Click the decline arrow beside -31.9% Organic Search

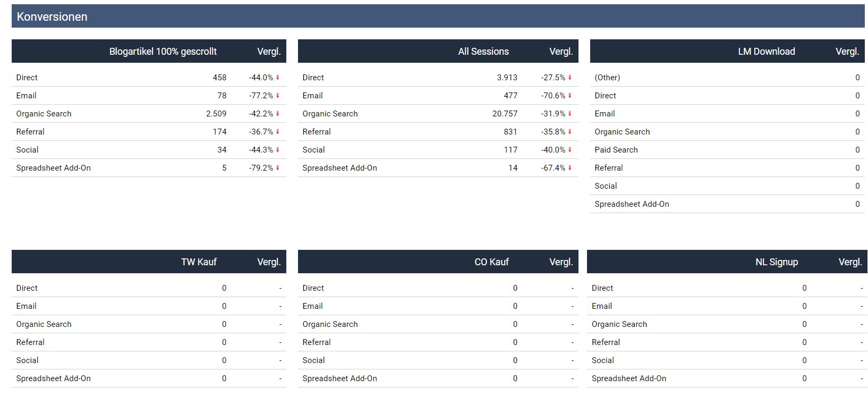click(569, 114)
